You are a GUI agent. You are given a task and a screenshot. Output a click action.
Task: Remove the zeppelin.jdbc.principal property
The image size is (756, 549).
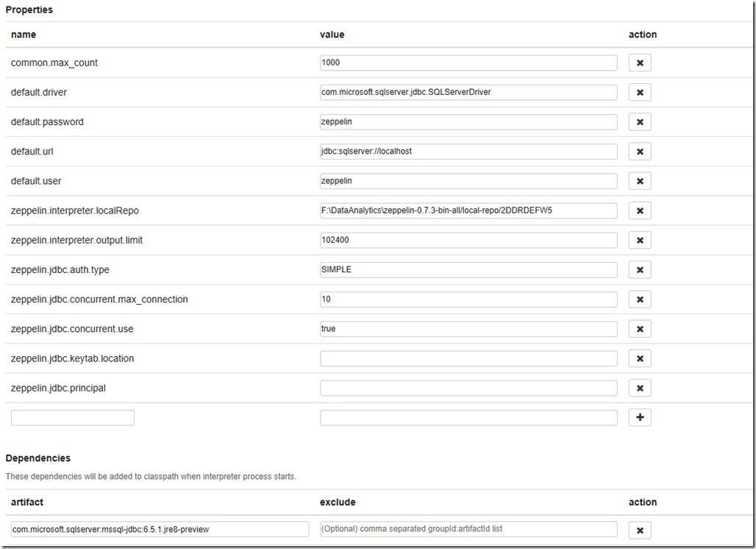(x=639, y=388)
